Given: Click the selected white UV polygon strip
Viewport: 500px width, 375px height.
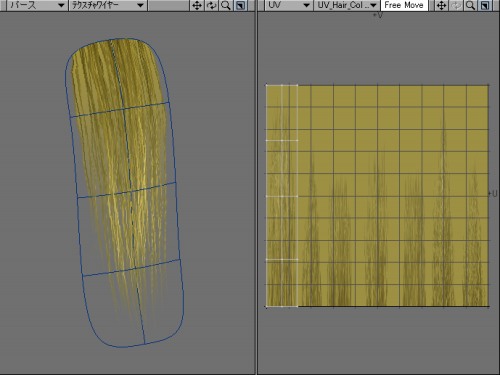Looking at the screenshot, I should (282, 196).
